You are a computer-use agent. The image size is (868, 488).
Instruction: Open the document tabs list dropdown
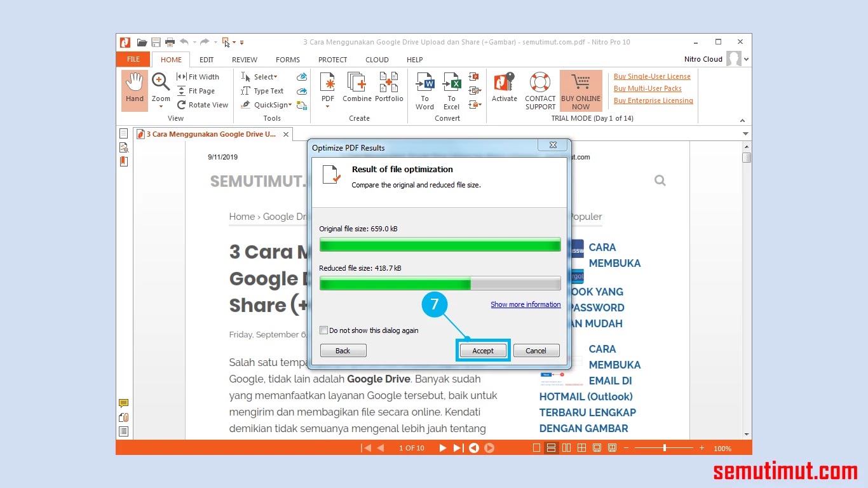click(x=746, y=134)
